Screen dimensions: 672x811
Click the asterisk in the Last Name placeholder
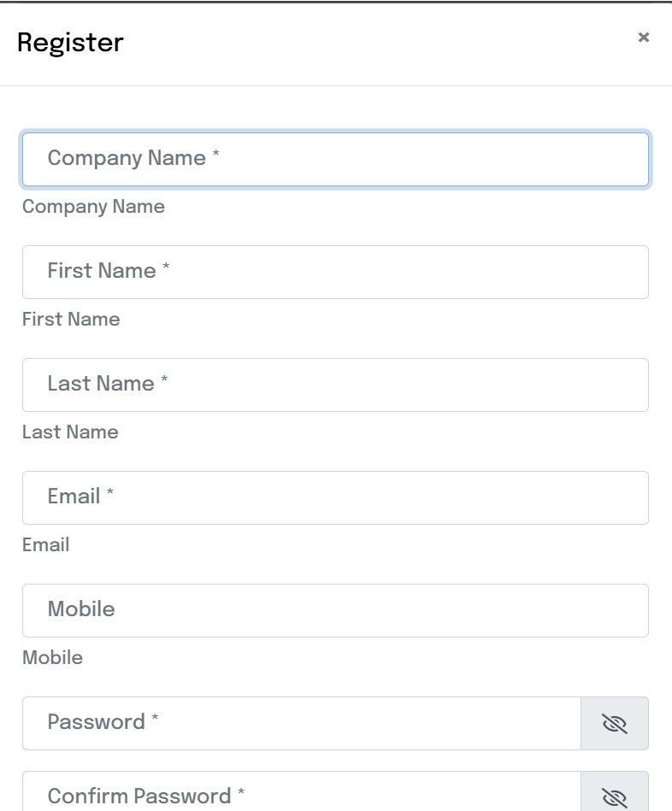tap(164, 380)
